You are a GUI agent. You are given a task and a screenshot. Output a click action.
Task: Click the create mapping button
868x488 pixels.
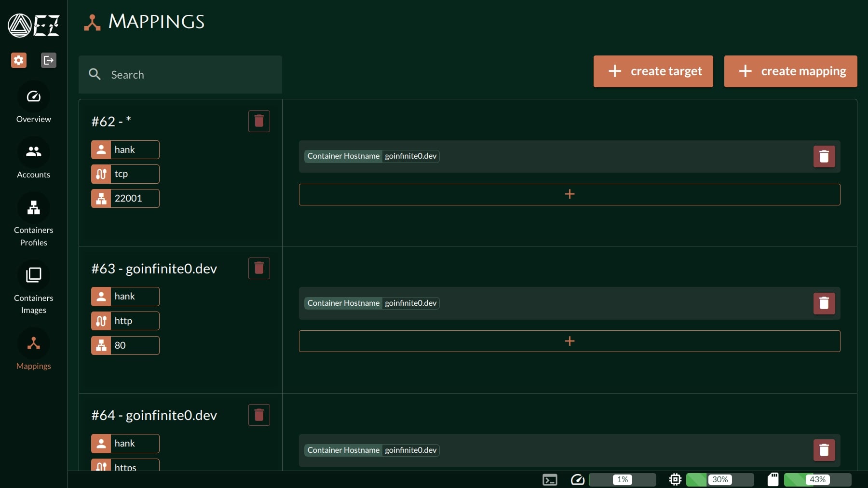[790, 71]
